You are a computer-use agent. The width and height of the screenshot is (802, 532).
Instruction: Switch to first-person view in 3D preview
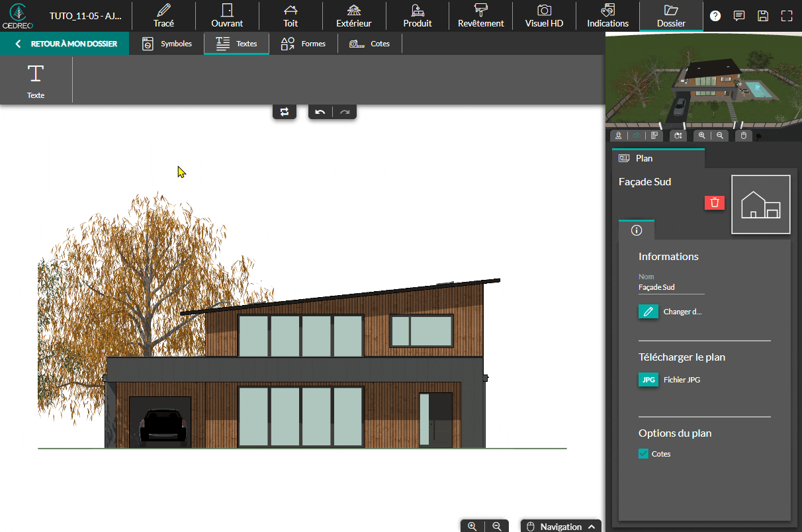(x=618, y=136)
